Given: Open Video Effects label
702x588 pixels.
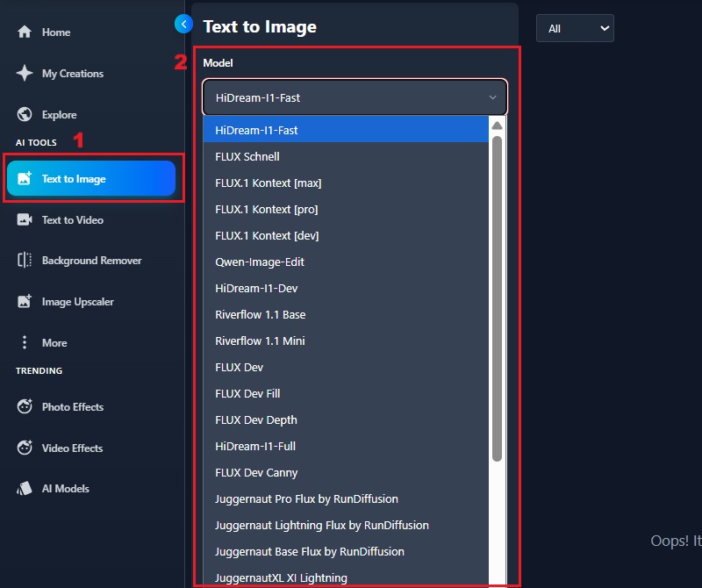Looking at the screenshot, I should click(x=72, y=448).
